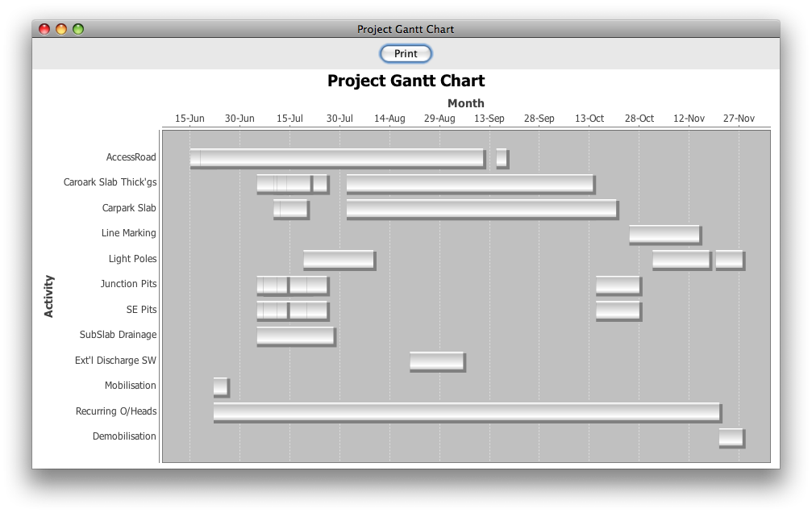Click the bold Project Gantt Chart heading
The width and height of the screenshot is (812, 513).
point(406,81)
